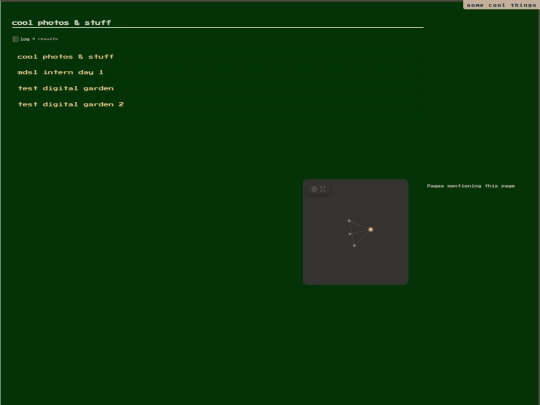This screenshot has width=540, height=405.
Task: Select the highlighted orange graph node
Action: [x=371, y=229]
